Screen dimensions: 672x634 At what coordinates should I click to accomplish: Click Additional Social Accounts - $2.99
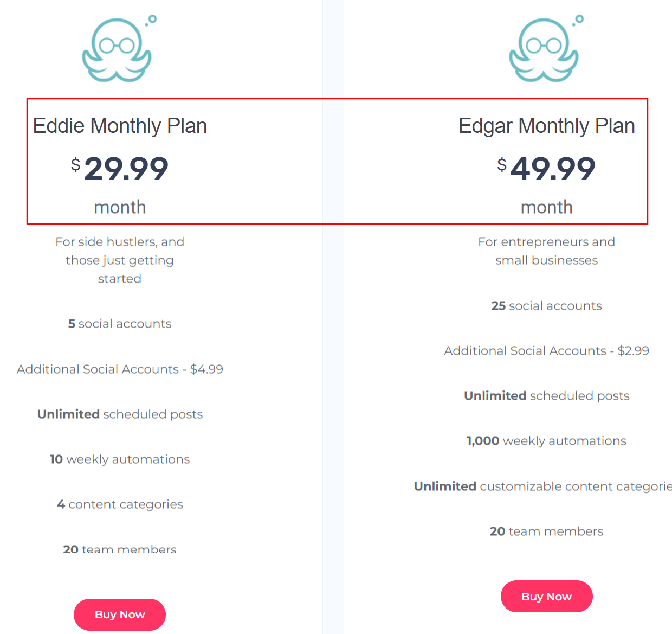pyautogui.click(x=546, y=351)
